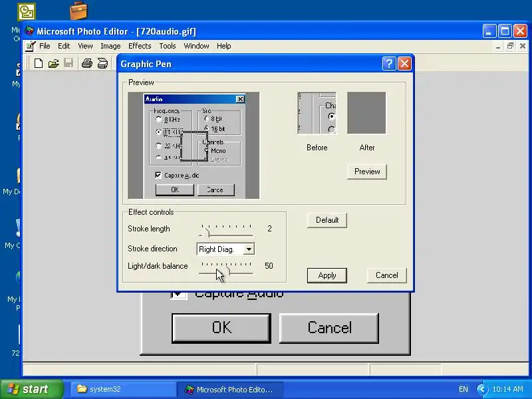Click the large preview image of Audio dialog
The width and height of the screenshot is (532, 399).
tap(194, 146)
